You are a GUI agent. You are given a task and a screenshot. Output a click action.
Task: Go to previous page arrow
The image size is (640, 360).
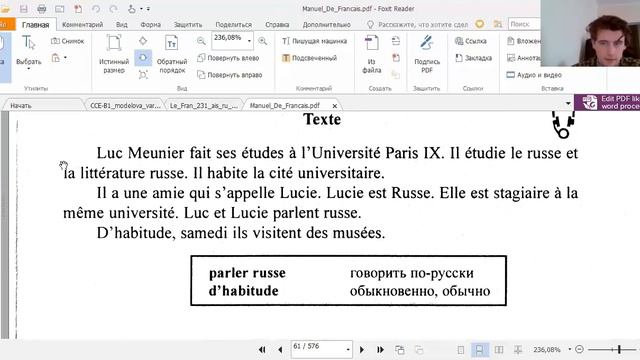(280, 350)
